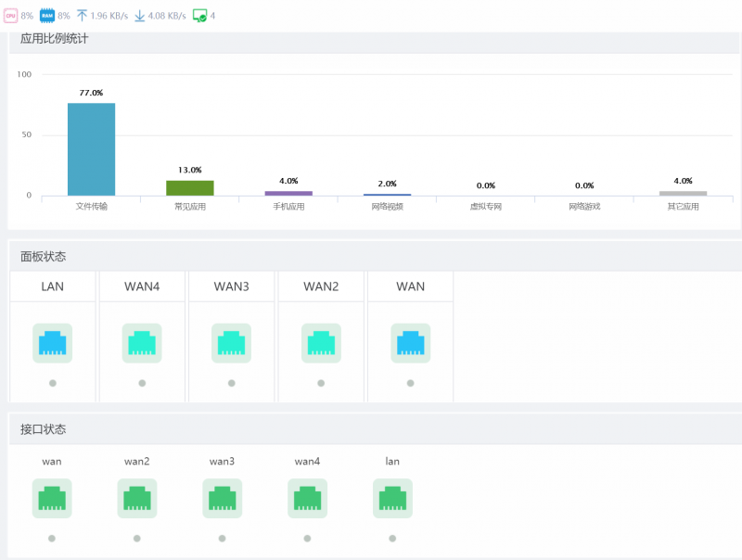Click the online devices monitor icon
This screenshot has width=742, height=560.
(x=199, y=16)
